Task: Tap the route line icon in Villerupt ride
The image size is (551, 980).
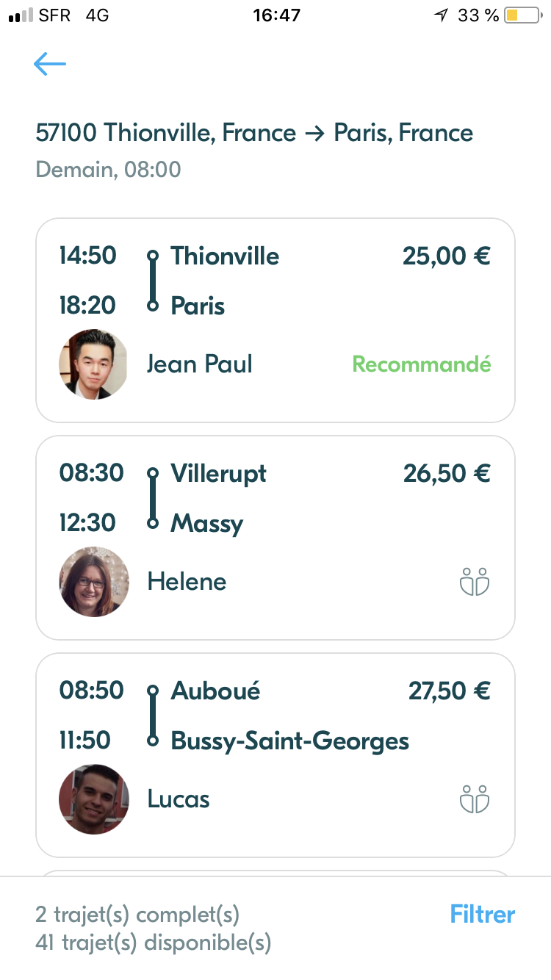Action: pyautogui.click(x=153, y=498)
